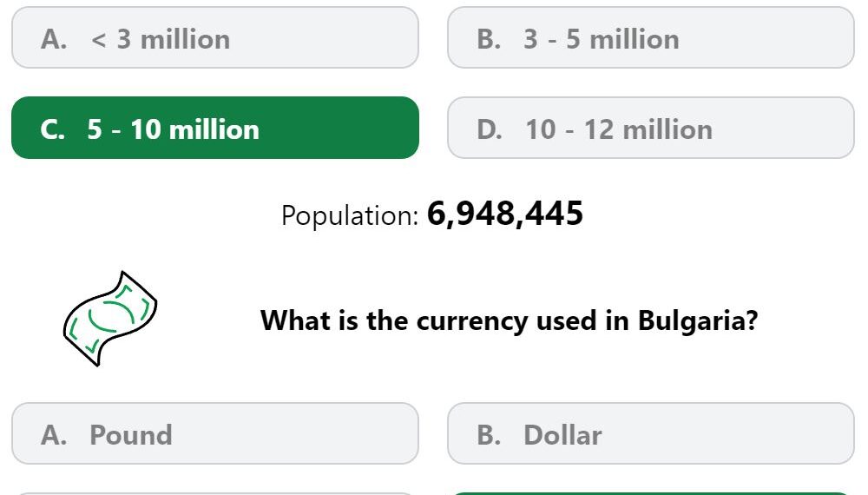Viewport: 868px width, 495px height.
Task: Select the "< 3 million" answer
Action: point(214,37)
